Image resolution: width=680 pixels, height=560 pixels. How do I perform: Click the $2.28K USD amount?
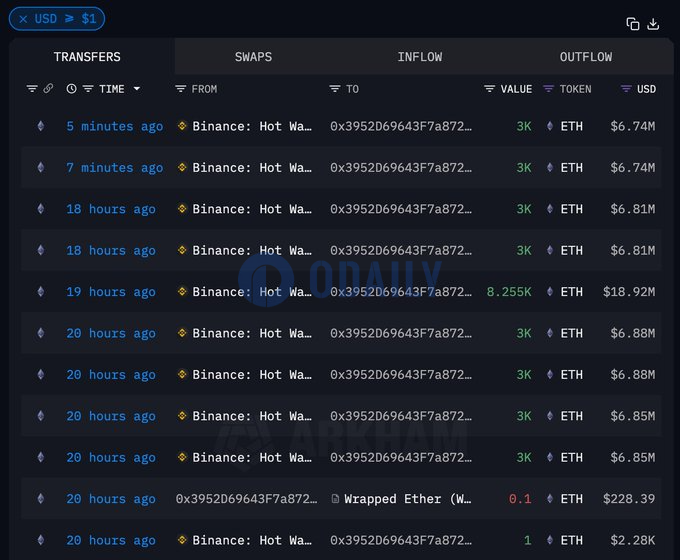point(633,540)
